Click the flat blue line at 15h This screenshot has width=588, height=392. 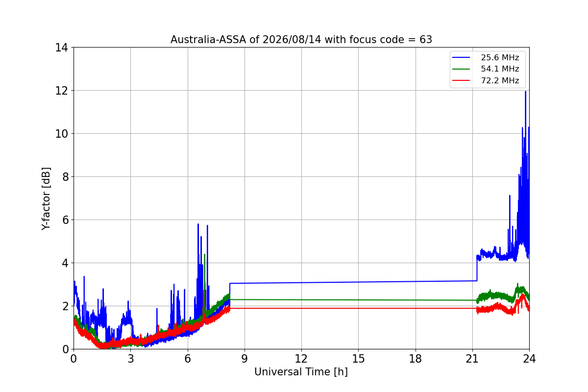click(x=358, y=282)
